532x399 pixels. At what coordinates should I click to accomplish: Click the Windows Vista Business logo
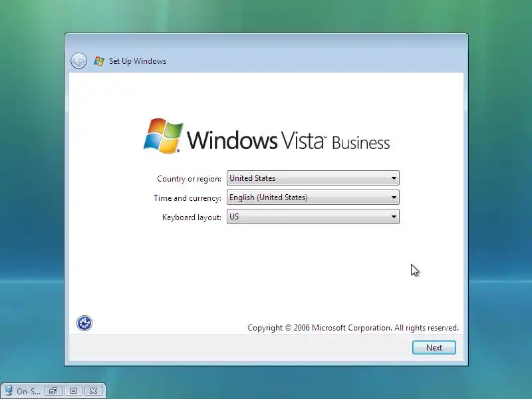tap(267, 137)
